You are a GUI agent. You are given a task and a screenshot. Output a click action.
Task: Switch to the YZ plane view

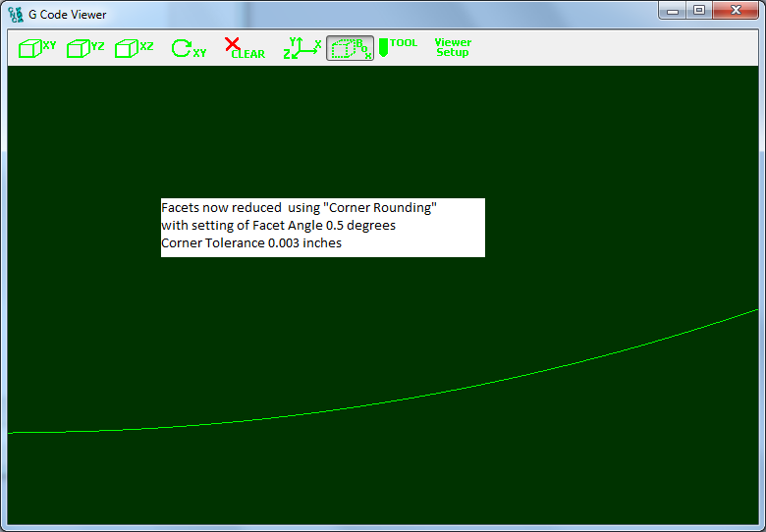[x=85, y=48]
